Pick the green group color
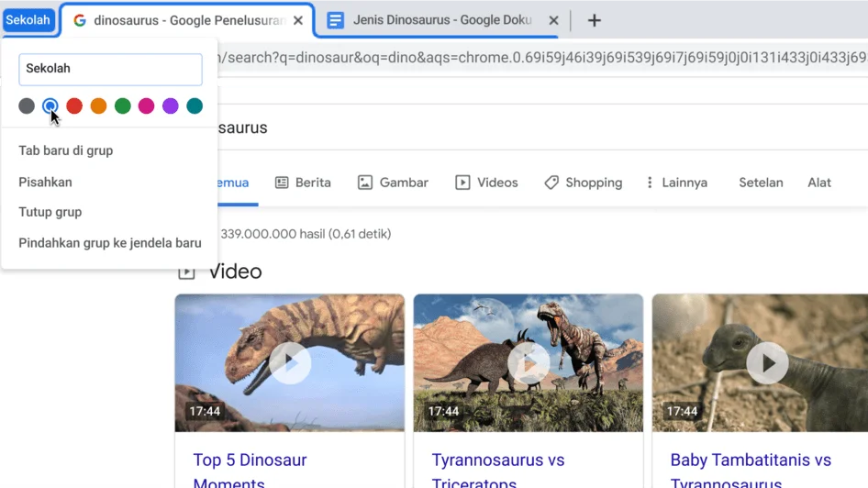Image resolution: width=868 pixels, height=488 pixels. click(122, 106)
